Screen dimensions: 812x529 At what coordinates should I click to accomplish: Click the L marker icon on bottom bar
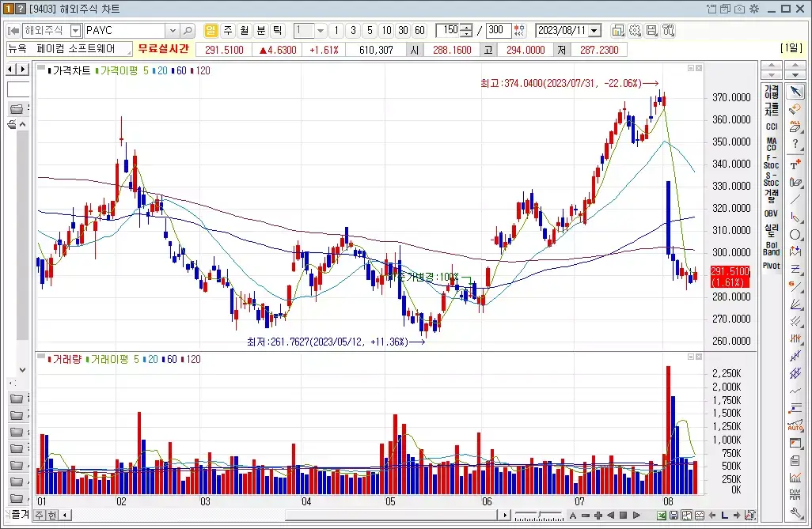pyautogui.click(x=724, y=515)
